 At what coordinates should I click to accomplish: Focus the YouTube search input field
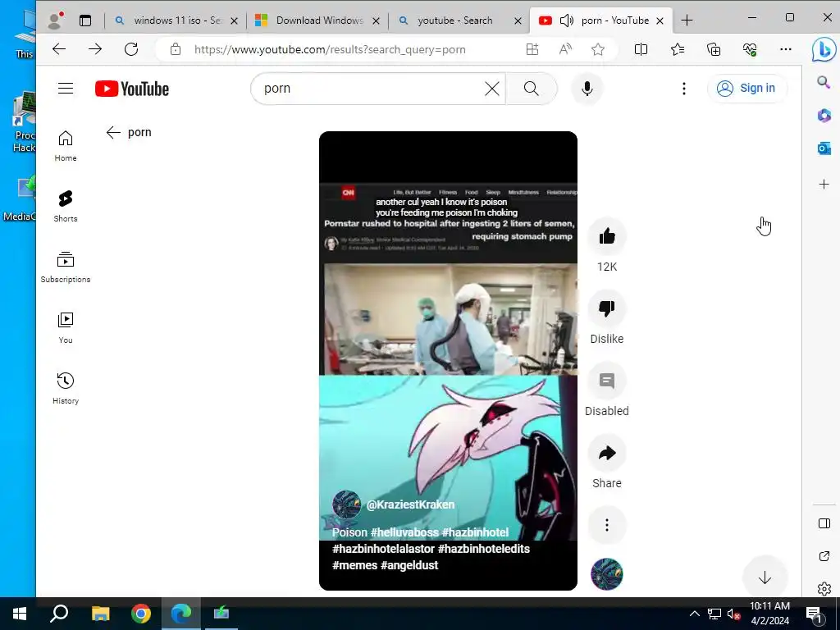(x=372, y=89)
